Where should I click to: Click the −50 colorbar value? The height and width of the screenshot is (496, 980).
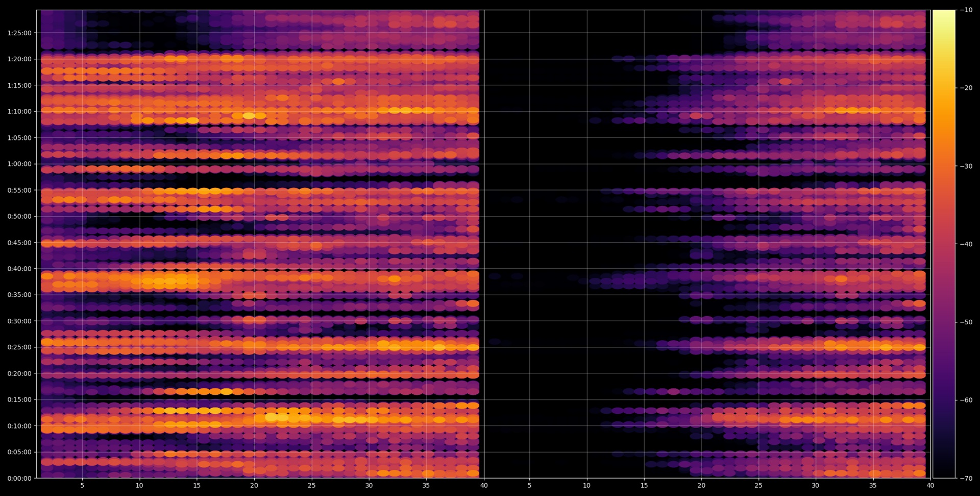click(x=966, y=322)
